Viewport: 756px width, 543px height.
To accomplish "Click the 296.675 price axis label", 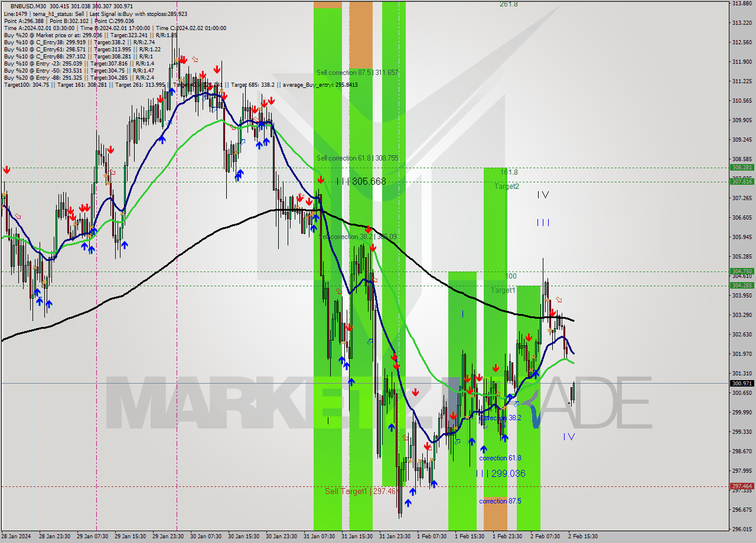I will (742, 509).
